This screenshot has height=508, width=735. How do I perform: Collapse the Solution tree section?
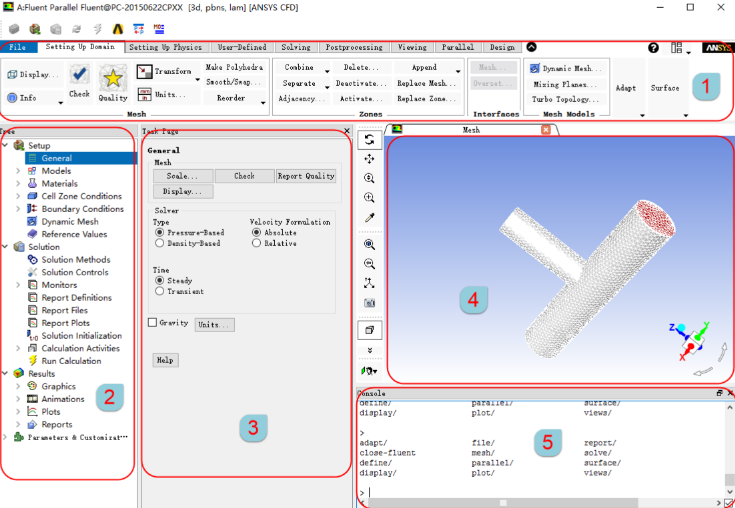pos(5,247)
